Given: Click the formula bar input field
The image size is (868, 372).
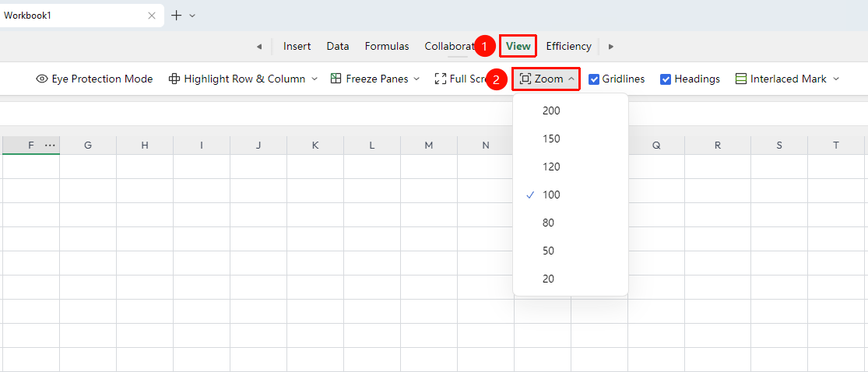Looking at the screenshot, I should 434,113.
